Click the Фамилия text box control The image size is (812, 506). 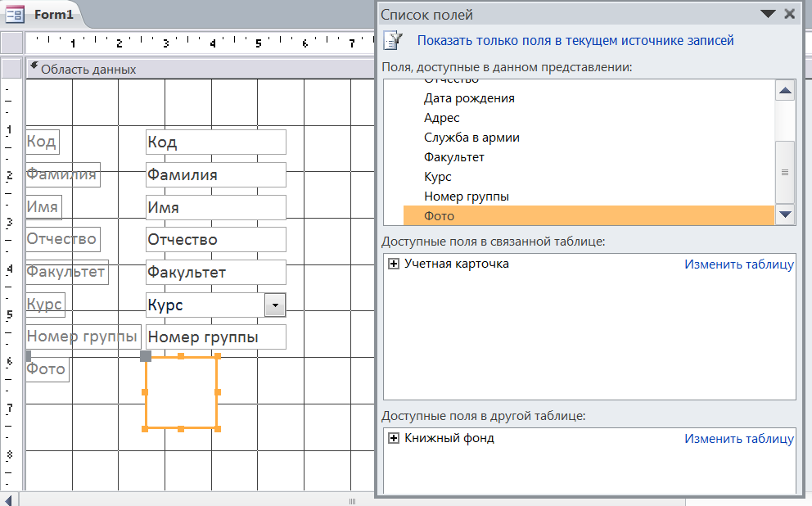[216, 175]
